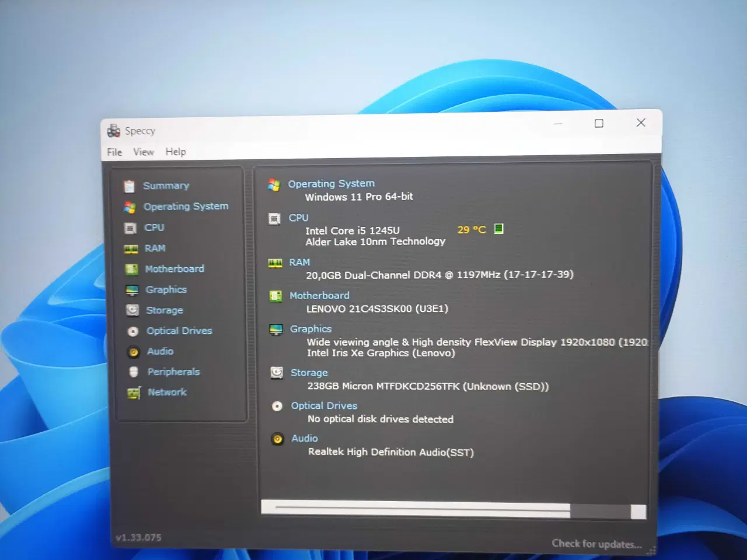Click the RAM stick icon in sidebar
The height and width of the screenshot is (560, 747).
pos(131,249)
